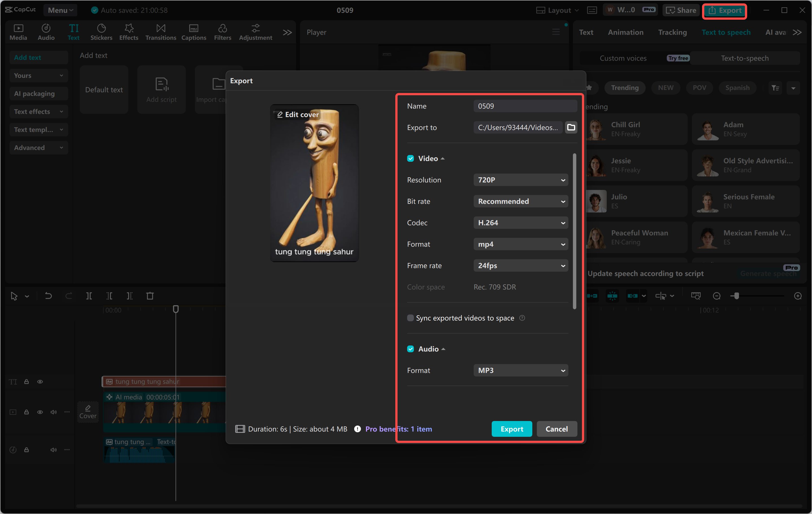
Task: Open the Filters panel
Action: (x=222, y=32)
